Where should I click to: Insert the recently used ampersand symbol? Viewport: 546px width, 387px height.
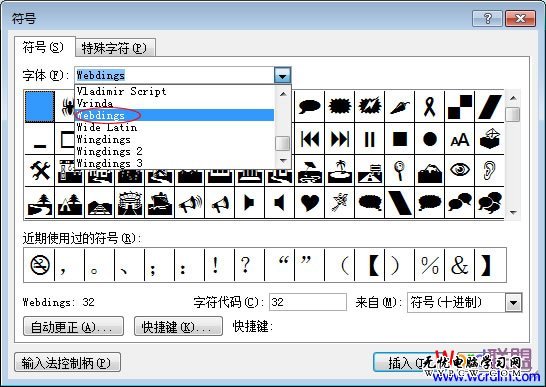point(460,265)
